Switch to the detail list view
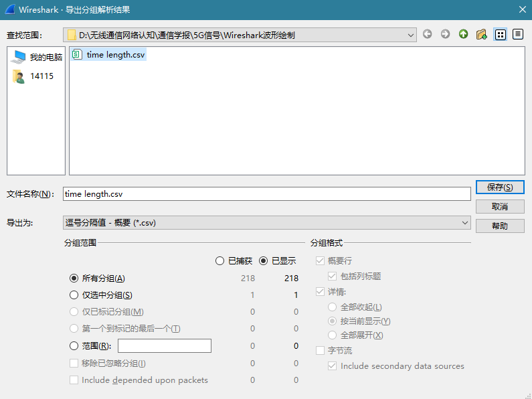The height and width of the screenshot is (399, 532). 518,34
